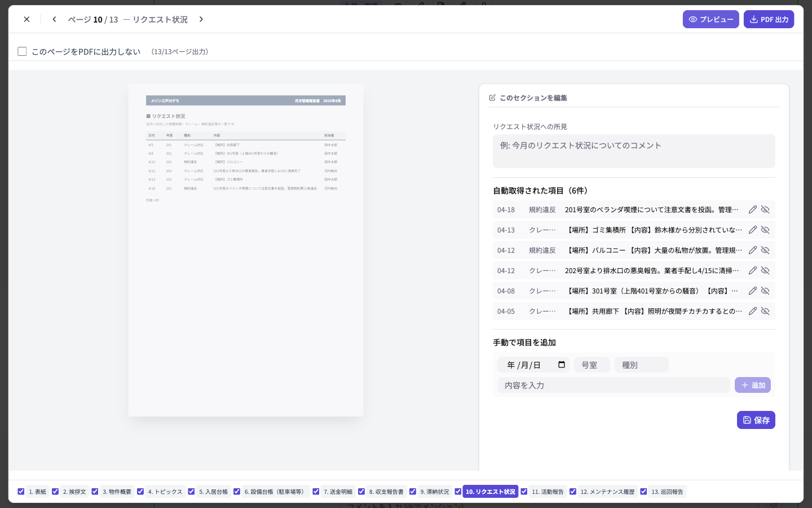Uncheck the 12. メンテナンス履歴 page checkbox
The image size is (812, 508).
573,492
